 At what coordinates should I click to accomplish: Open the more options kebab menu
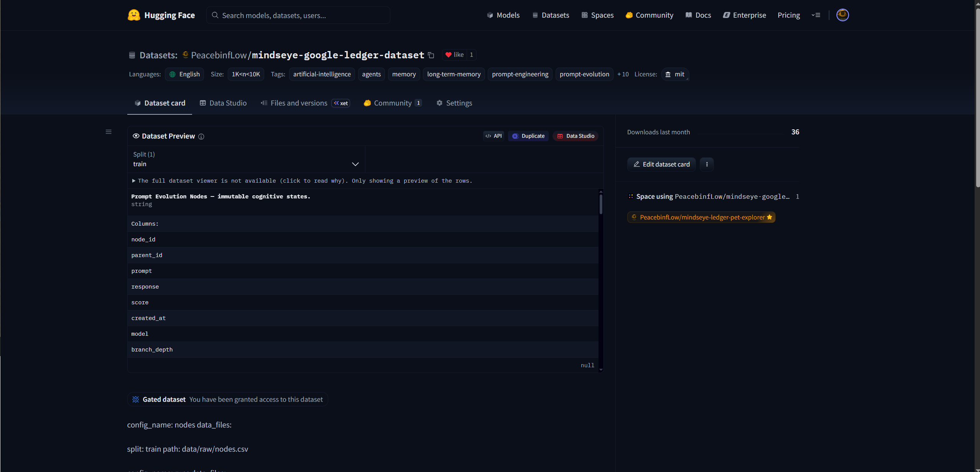[707, 164]
